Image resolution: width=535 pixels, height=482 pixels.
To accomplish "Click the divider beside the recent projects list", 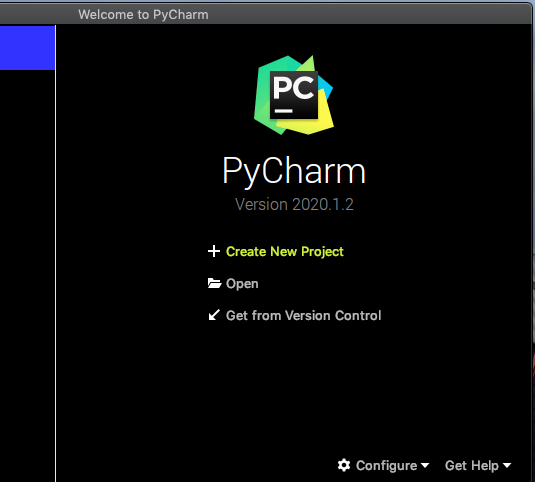I will (x=55, y=253).
